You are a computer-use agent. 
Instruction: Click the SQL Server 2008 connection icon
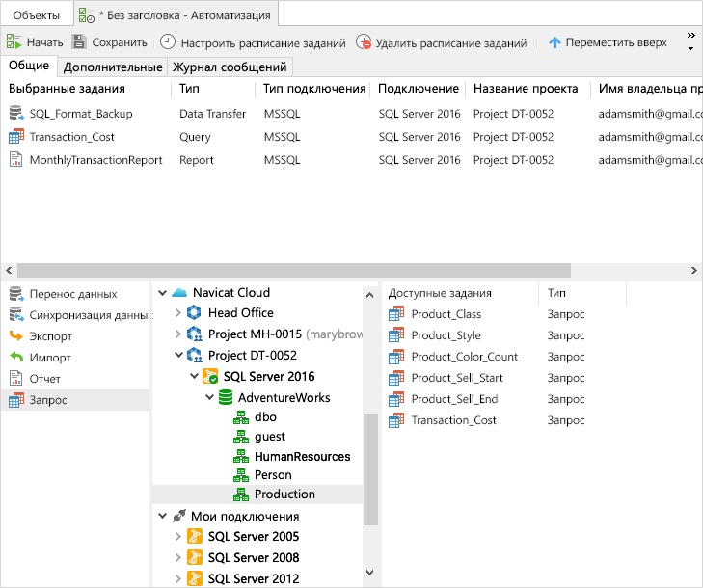[x=195, y=557]
